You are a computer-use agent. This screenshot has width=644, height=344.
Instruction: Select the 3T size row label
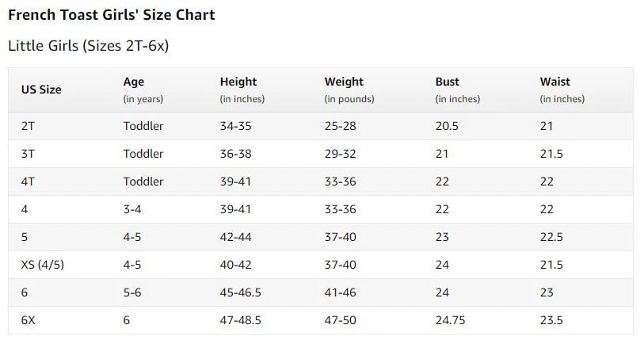click(28, 154)
